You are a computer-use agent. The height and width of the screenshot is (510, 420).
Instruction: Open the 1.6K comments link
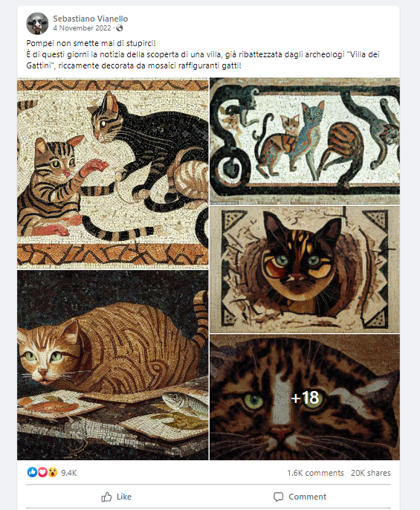315,473
